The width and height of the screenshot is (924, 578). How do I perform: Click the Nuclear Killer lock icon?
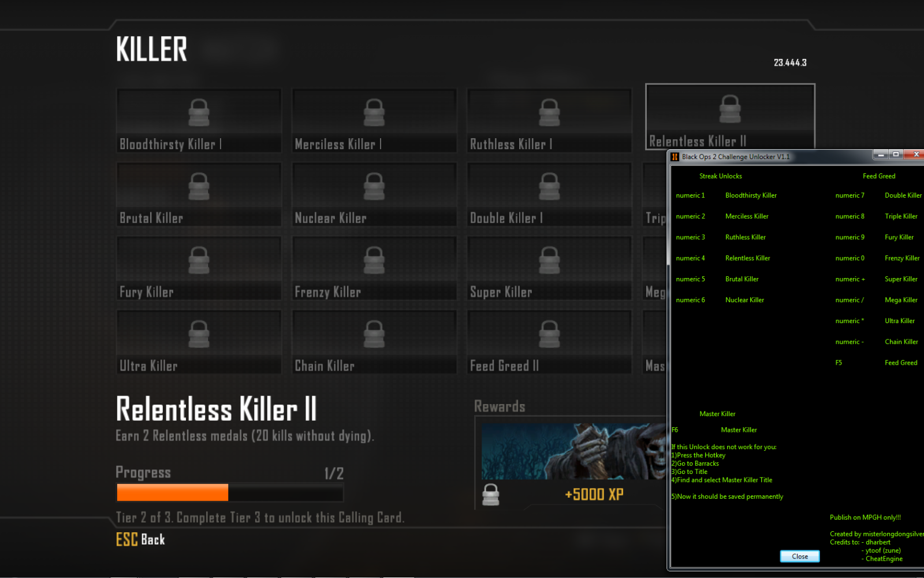tap(374, 186)
